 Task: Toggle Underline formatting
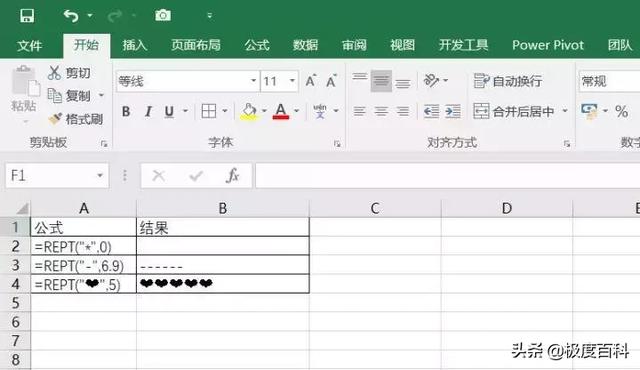point(169,111)
